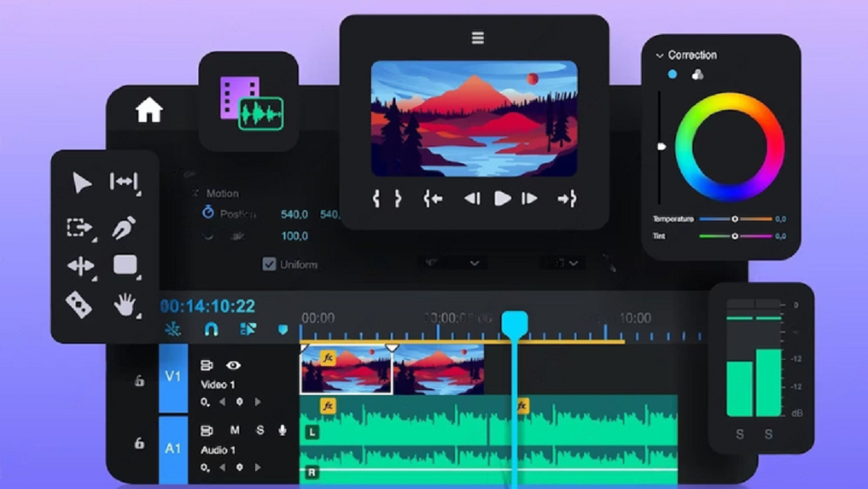Screen dimensions: 868x489
Task: Expand the Motion properties section
Action: [195, 193]
